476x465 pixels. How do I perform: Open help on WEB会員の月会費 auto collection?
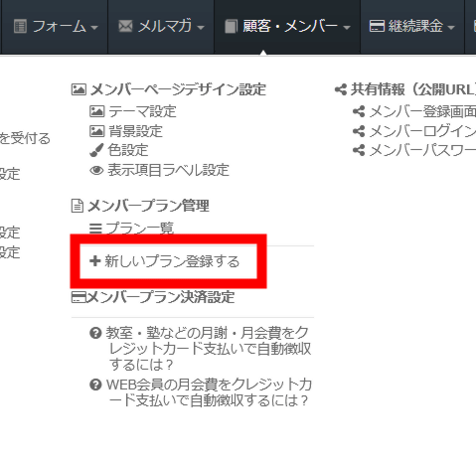coord(209,392)
